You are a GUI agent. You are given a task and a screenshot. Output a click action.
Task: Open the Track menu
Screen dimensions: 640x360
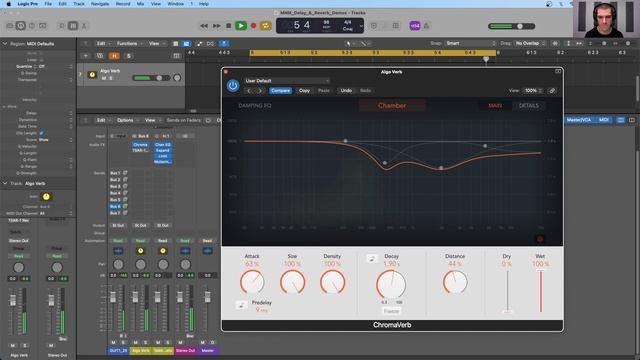point(79,4)
